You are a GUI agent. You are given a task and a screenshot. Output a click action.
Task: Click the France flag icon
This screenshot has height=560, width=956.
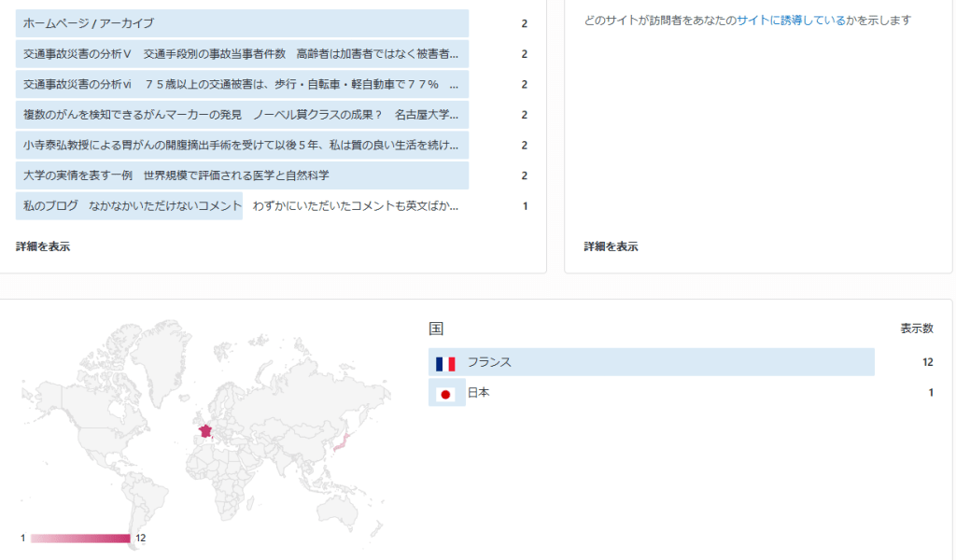[x=445, y=363]
